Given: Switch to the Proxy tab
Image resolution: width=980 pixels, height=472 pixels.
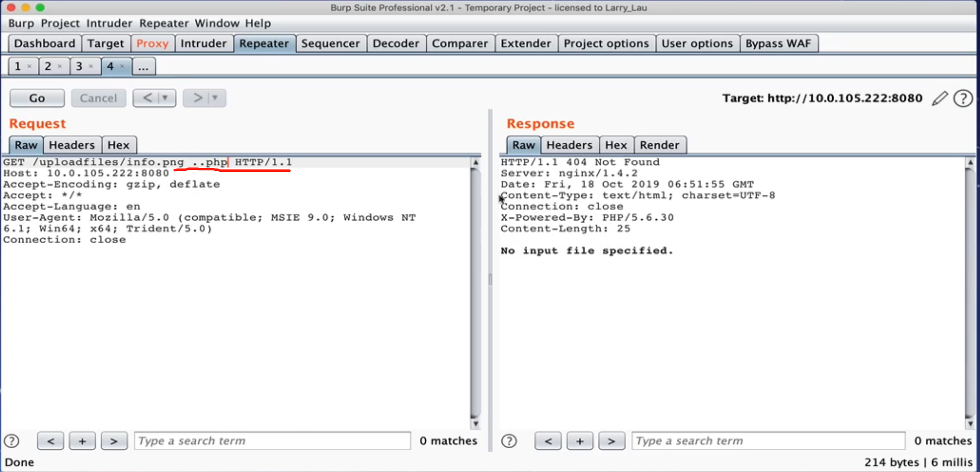Looking at the screenshot, I should [153, 44].
